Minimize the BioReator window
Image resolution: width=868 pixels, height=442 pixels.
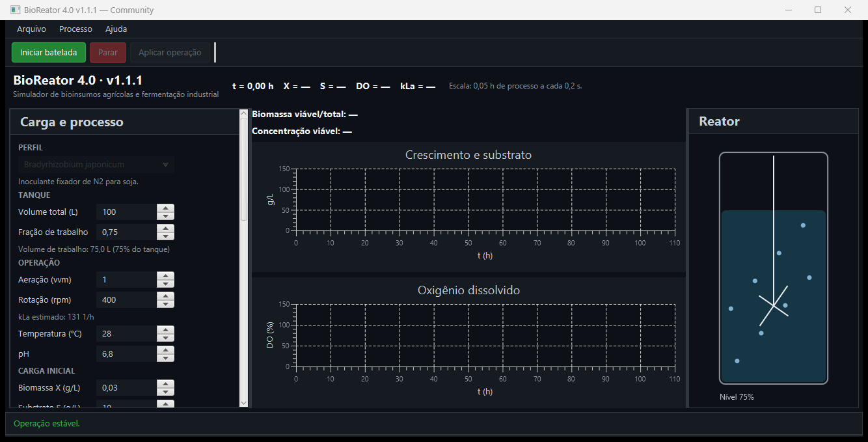(789, 10)
